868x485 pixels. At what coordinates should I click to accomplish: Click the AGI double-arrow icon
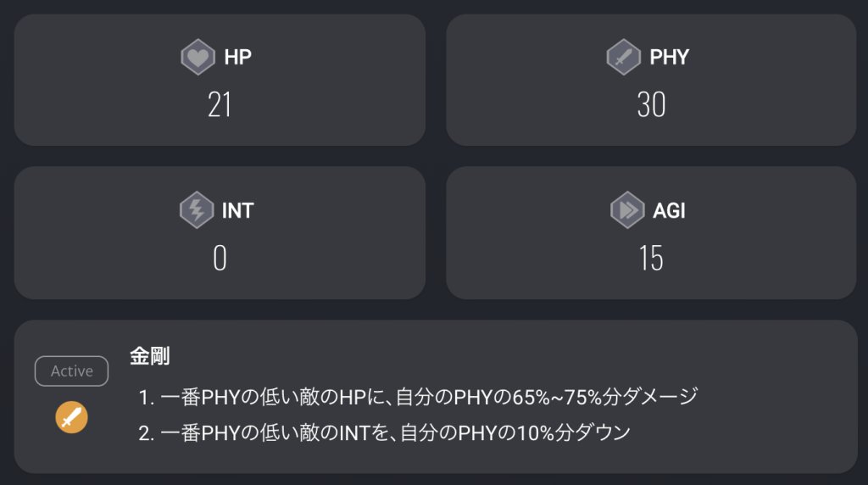[x=627, y=210]
